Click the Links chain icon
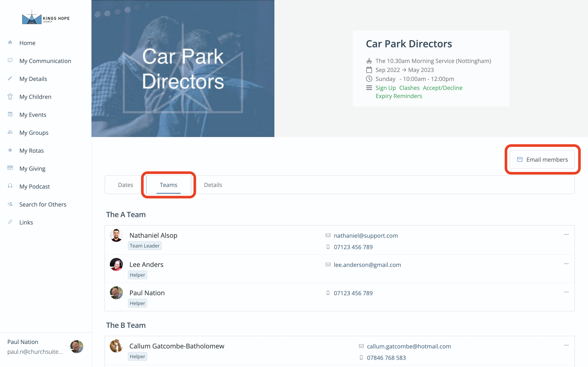 10,222
